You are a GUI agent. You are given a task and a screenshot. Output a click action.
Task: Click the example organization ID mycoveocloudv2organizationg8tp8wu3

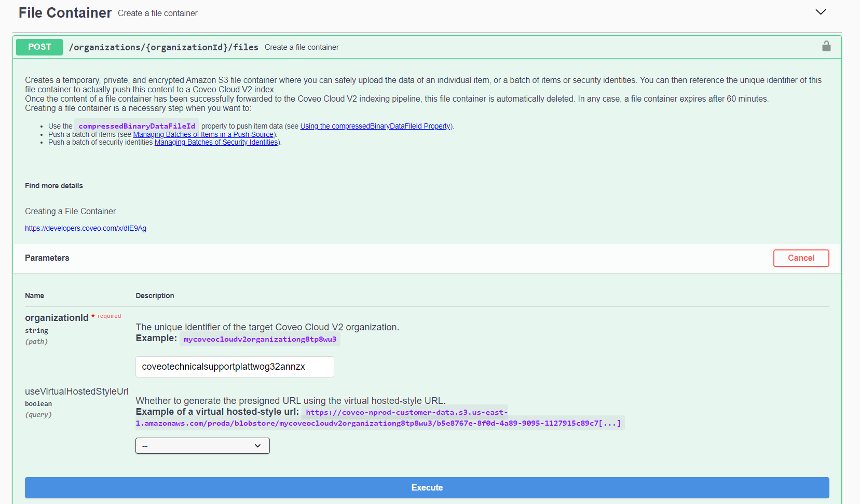[x=260, y=339]
